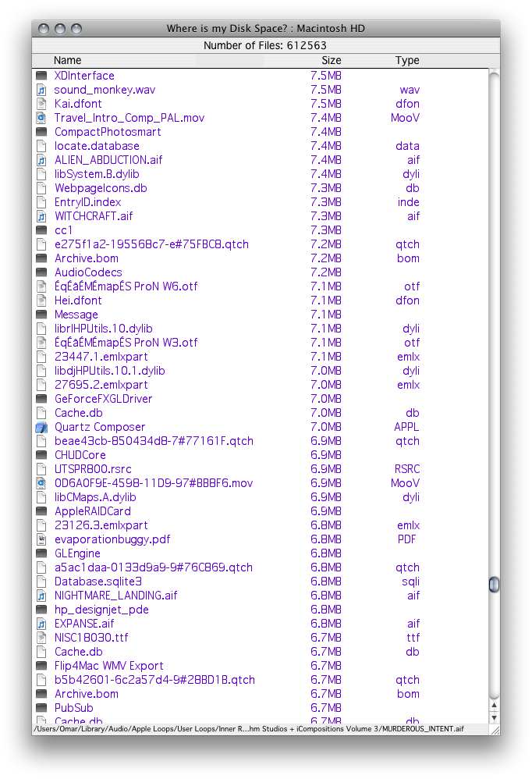Click the folder icon beside XDInterface

point(41,76)
